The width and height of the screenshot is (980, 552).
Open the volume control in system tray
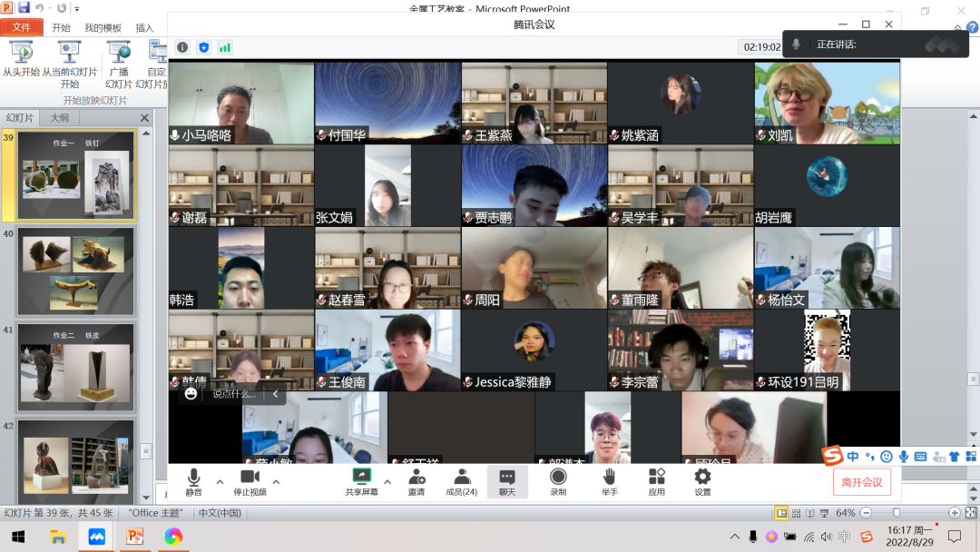click(x=827, y=537)
